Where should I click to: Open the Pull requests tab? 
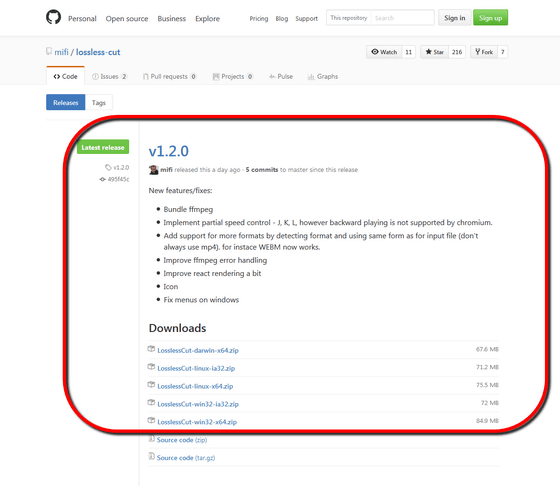(x=169, y=76)
